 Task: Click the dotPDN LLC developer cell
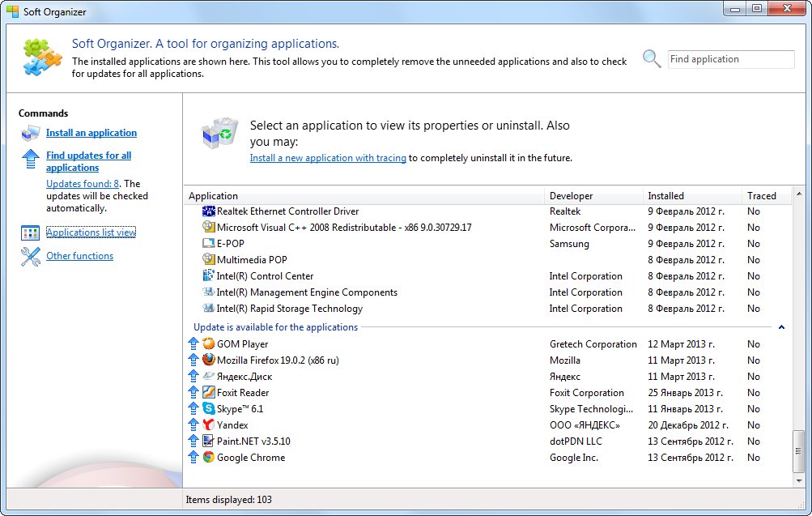click(x=576, y=441)
